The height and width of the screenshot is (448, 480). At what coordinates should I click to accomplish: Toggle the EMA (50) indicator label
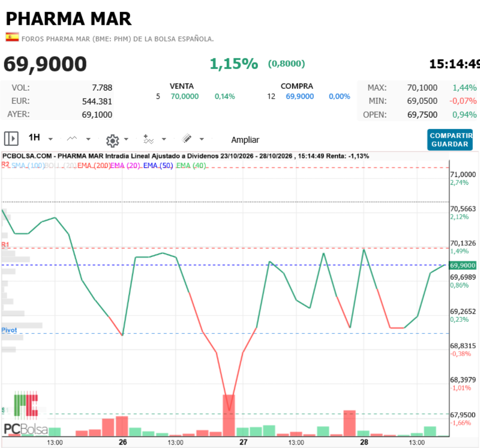click(158, 166)
